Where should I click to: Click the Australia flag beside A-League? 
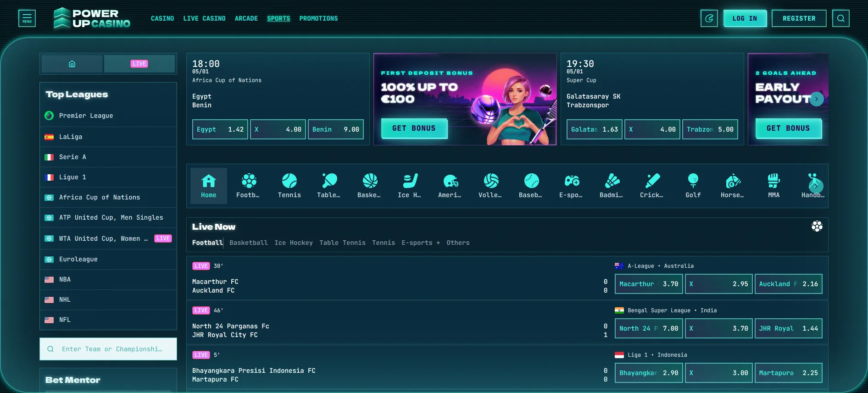[x=619, y=266]
